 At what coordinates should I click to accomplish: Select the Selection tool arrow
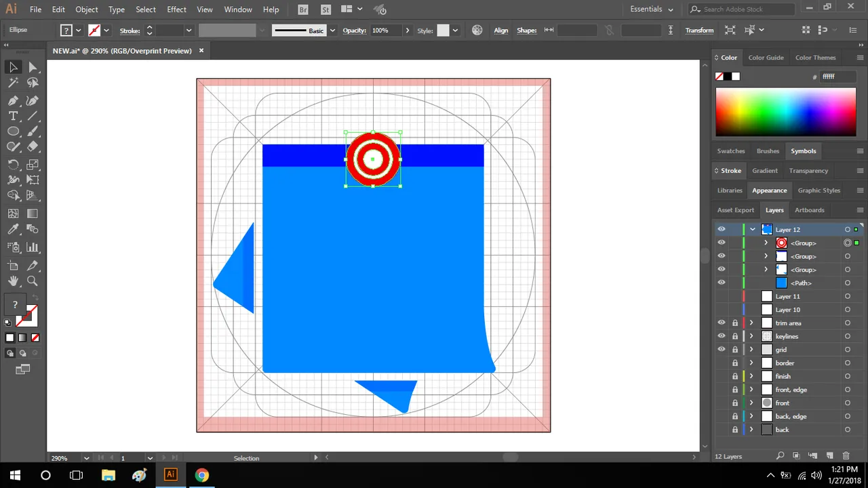[13, 67]
